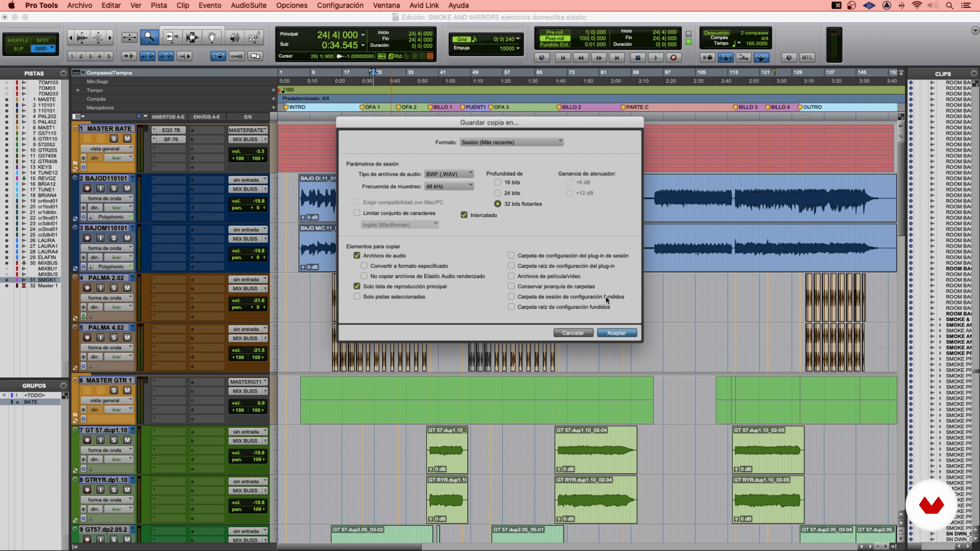Solo the MASTER BATE track
Image resolution: width=980 pixels, height=551 pixels.
coord(114,139)
